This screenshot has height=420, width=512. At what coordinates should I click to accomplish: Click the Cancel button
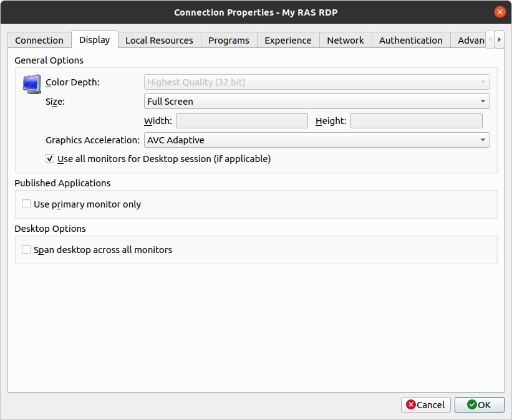pos(426,405)
